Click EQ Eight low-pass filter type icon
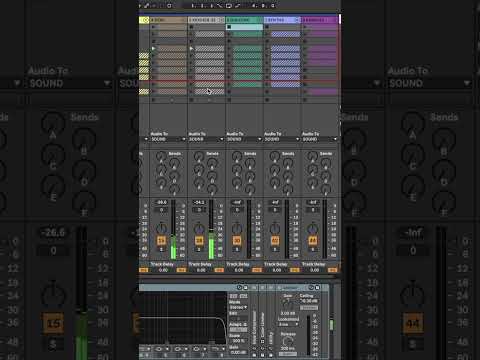The image size is (480, 360). (215, 349)
